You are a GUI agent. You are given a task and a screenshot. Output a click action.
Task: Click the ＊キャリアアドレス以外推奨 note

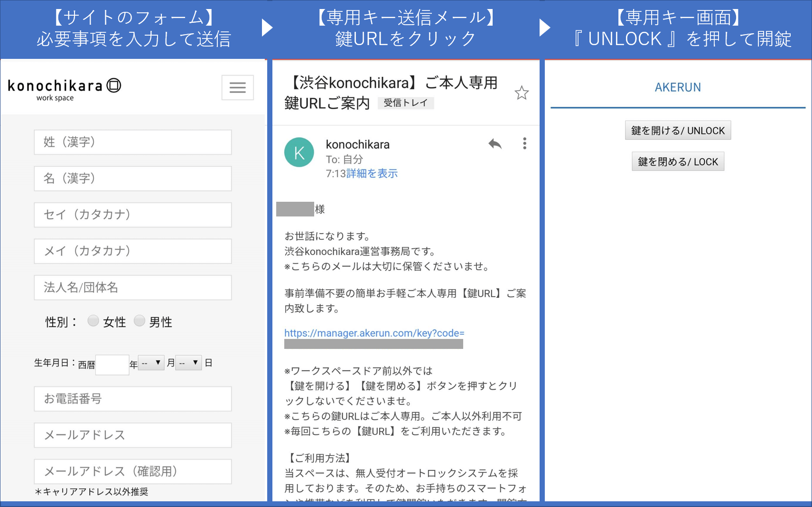point(92,492)
